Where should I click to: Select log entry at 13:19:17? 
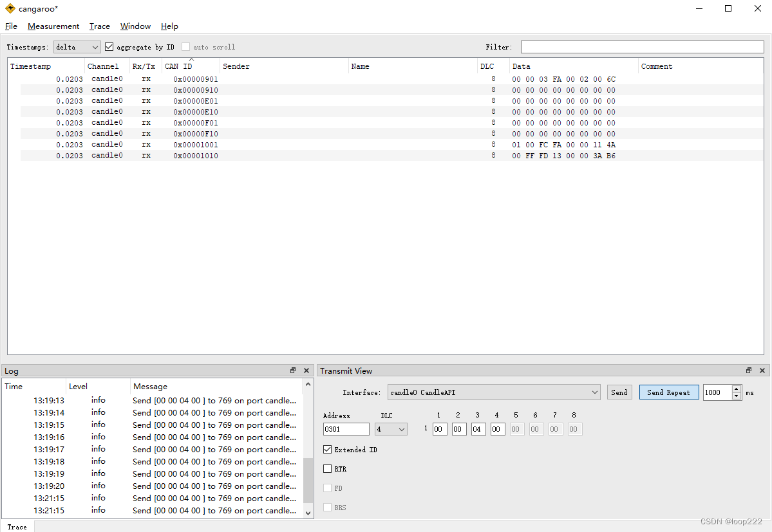pos(153,449)
